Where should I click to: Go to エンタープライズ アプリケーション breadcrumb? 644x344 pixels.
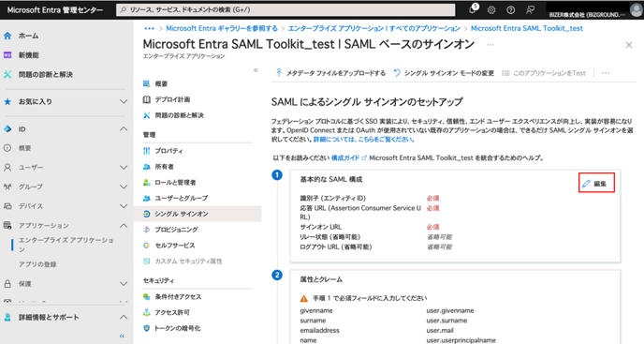[x=374, y=28]
